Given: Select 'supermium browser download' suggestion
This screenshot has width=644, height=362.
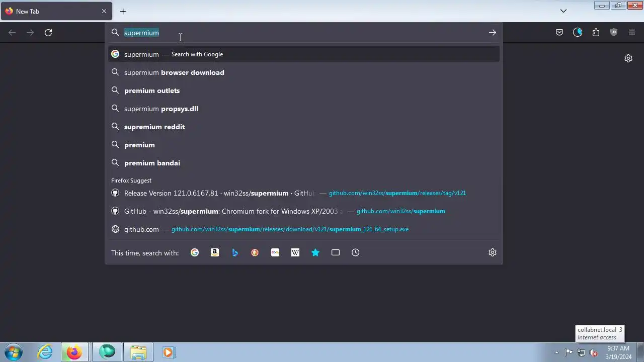Looking at the screenshot, I should tap(304, 72).
